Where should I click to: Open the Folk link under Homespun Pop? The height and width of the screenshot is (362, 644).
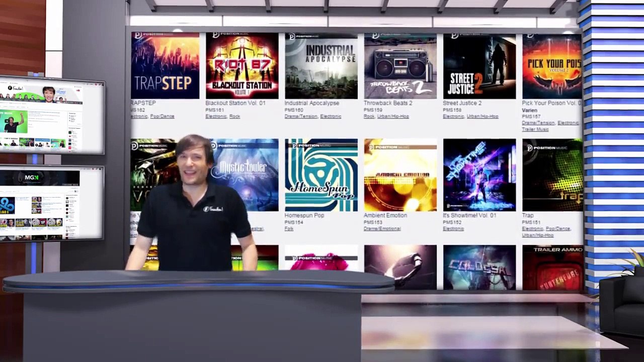[x=289, y=229]
